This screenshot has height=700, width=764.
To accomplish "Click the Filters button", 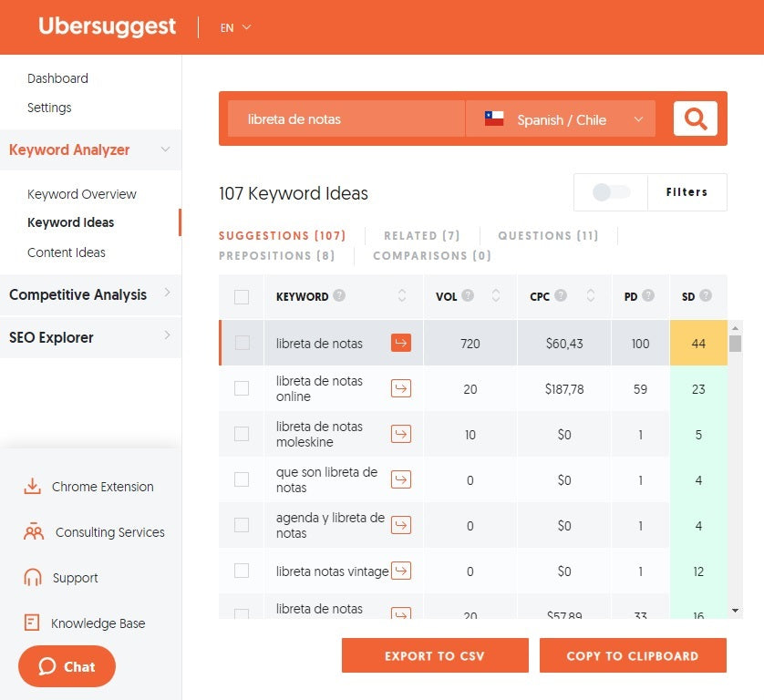I will [687, 192].
